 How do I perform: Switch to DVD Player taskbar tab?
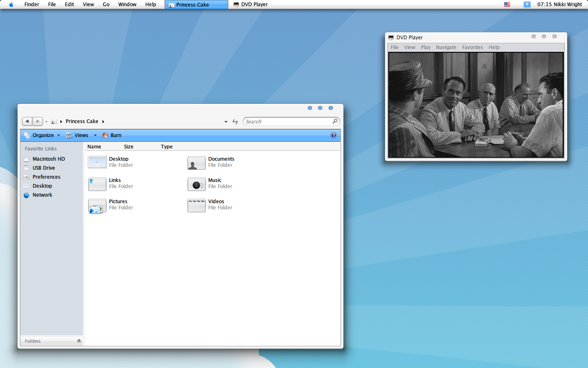pos(251,4)
